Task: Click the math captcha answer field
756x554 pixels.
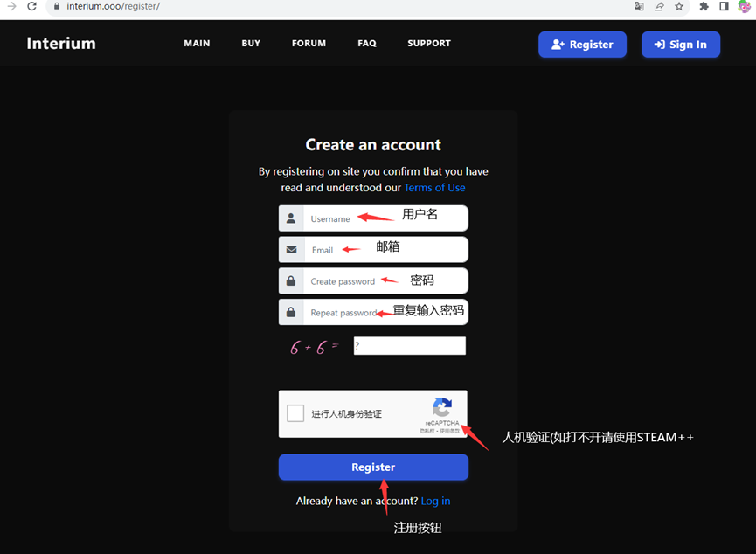Action: [409, 346]
